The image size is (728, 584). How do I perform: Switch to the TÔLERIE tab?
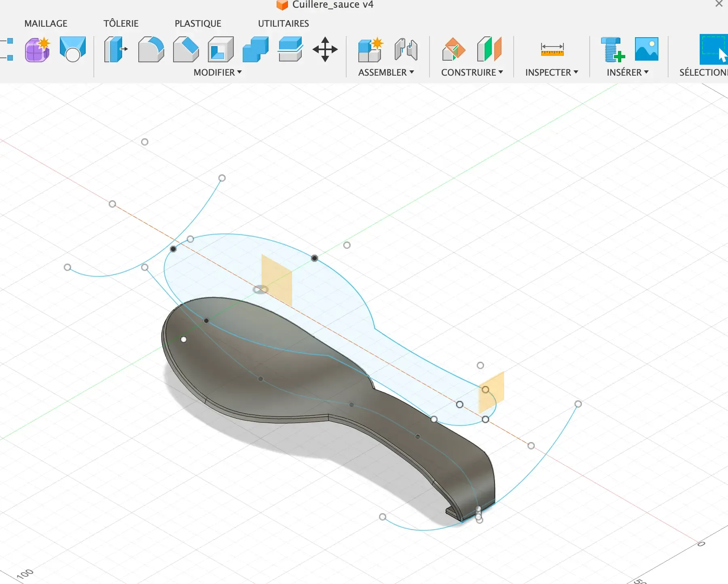[x=121, y=23]
